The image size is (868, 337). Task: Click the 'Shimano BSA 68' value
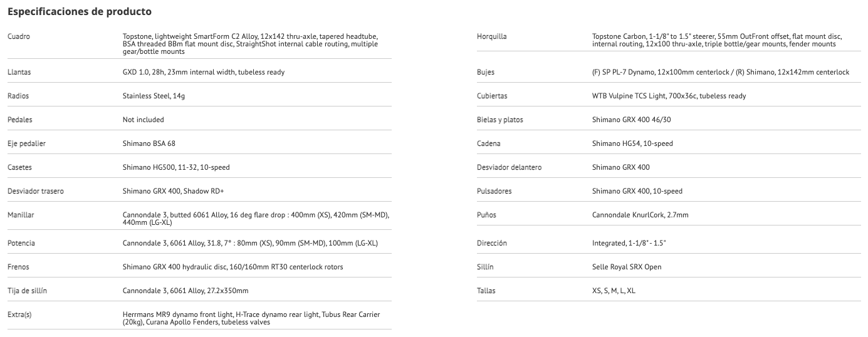(x=149, y=143)
